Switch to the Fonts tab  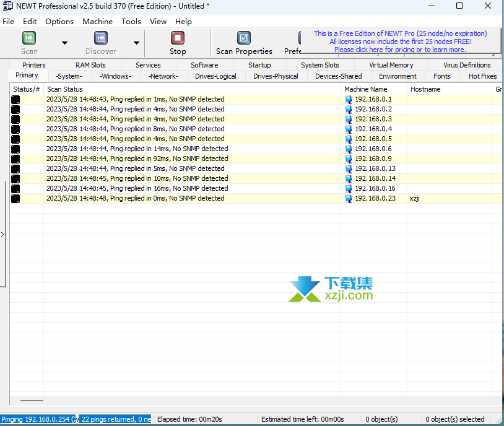click(x=442, y=76)
